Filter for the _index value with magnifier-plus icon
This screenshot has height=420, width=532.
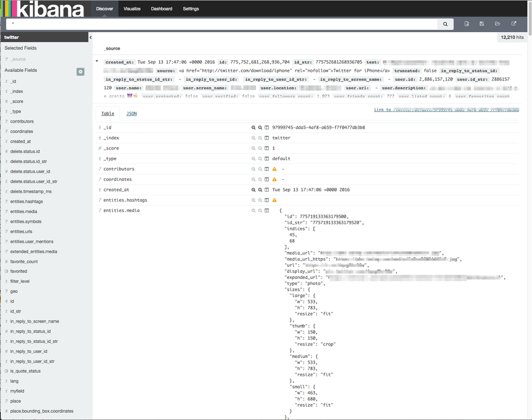pos(253,137)
